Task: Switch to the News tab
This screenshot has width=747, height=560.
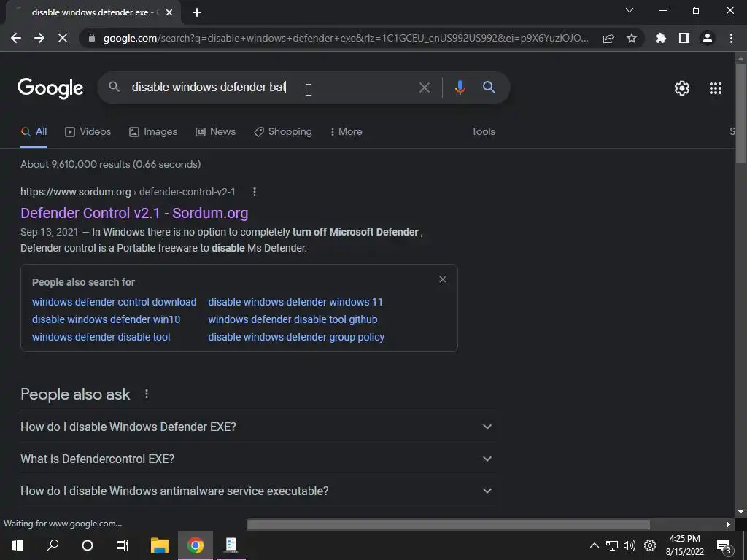Action: (x=215, y=132)
